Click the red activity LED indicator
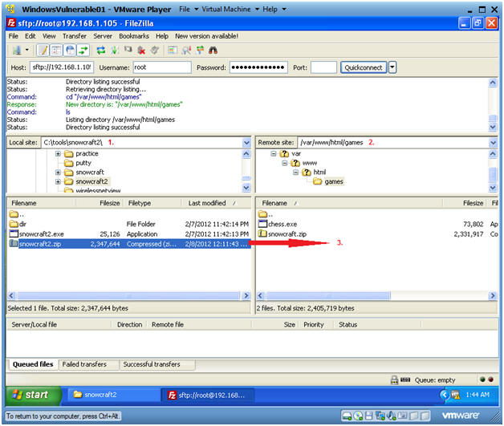Viewport: 504px width, 426px height. (x=490, y=379)
